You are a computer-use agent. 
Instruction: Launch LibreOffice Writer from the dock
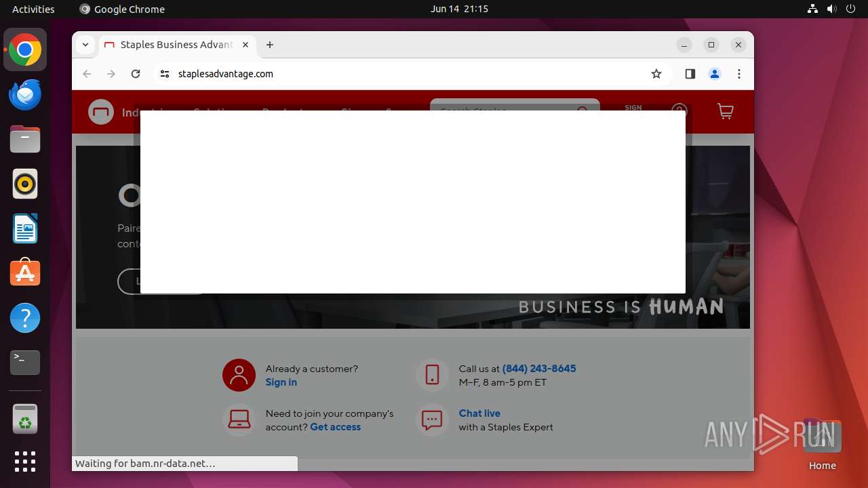tap(25, 228)
